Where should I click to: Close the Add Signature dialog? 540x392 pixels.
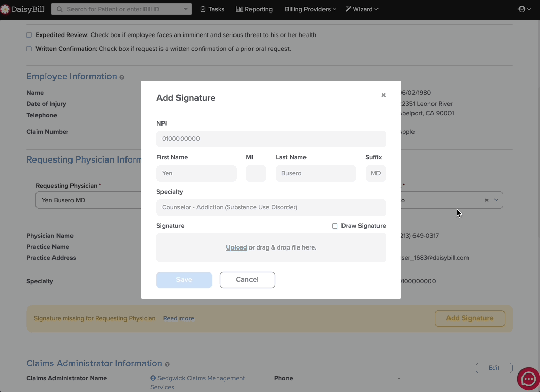point(383,95)
